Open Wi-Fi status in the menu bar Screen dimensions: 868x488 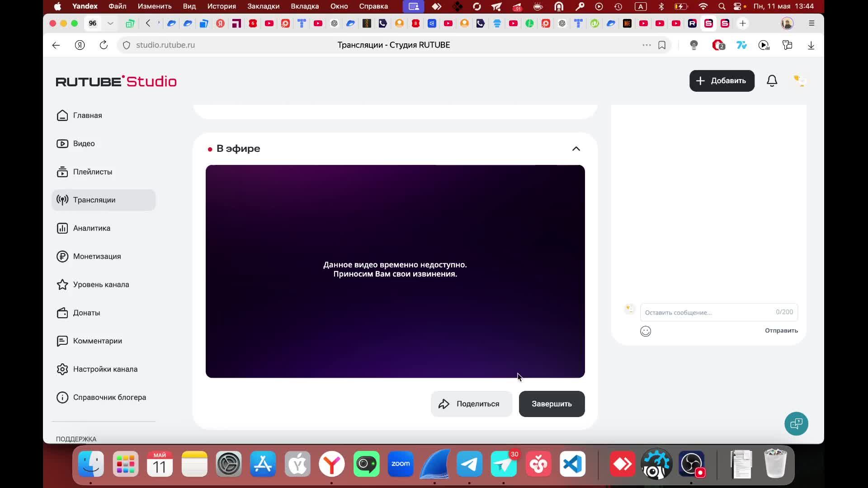point(703,6)
